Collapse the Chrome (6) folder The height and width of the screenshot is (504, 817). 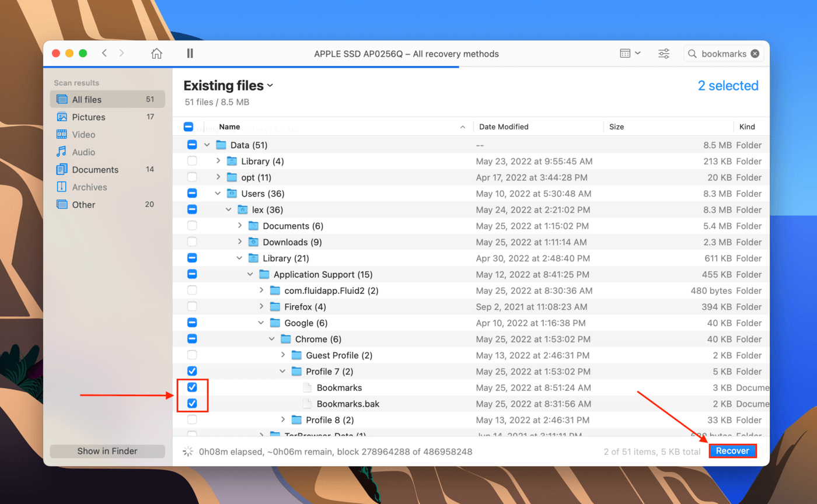click(271, 338)
